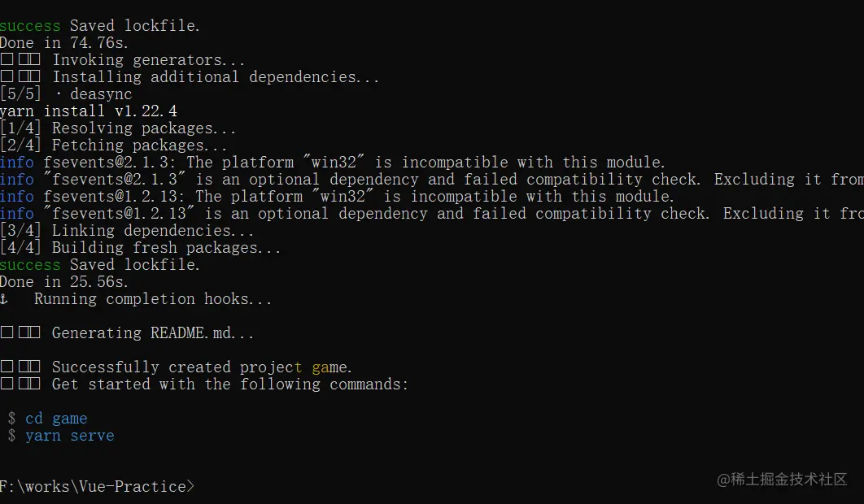Click the 'yarn serve' command text
864x504 pixels.
70,436
